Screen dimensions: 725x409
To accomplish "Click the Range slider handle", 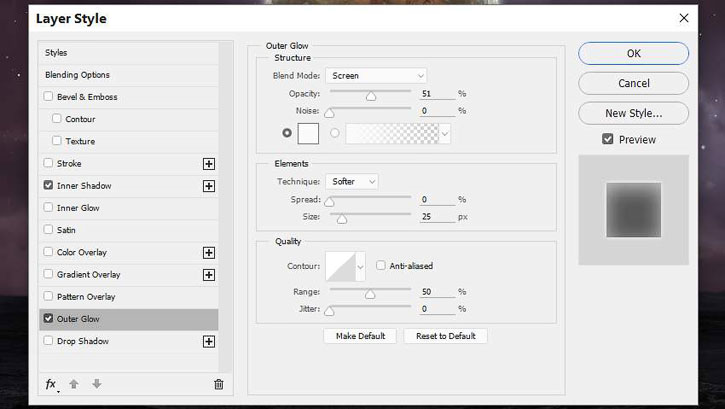I will click(370, 294).
